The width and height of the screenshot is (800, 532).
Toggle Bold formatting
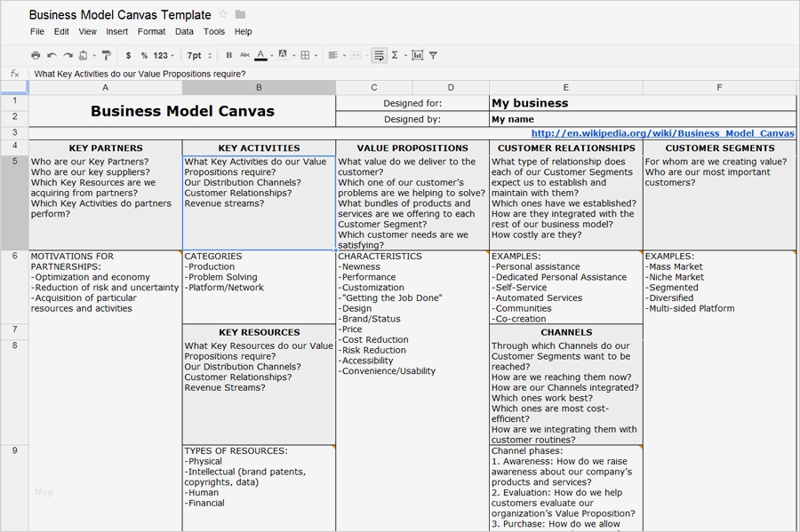coord(229,56)
